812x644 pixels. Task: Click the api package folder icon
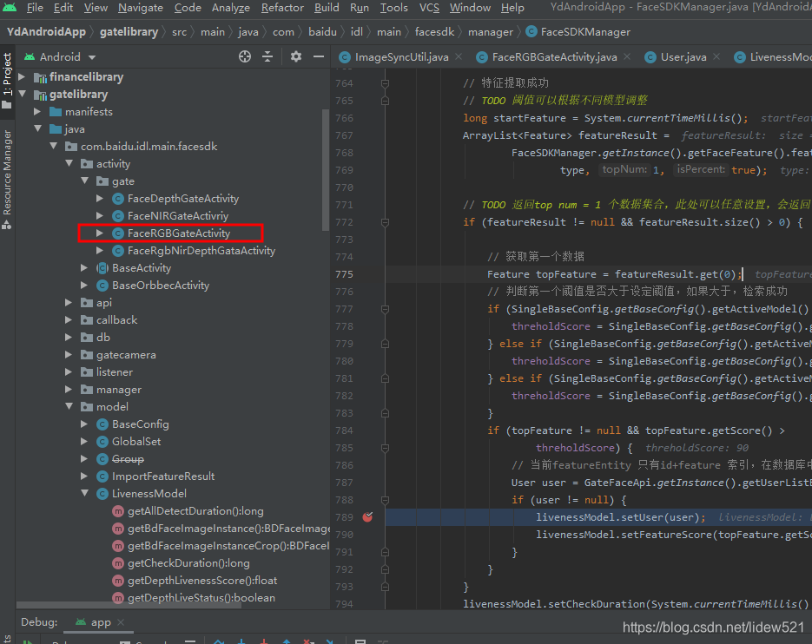click(87, 303)
